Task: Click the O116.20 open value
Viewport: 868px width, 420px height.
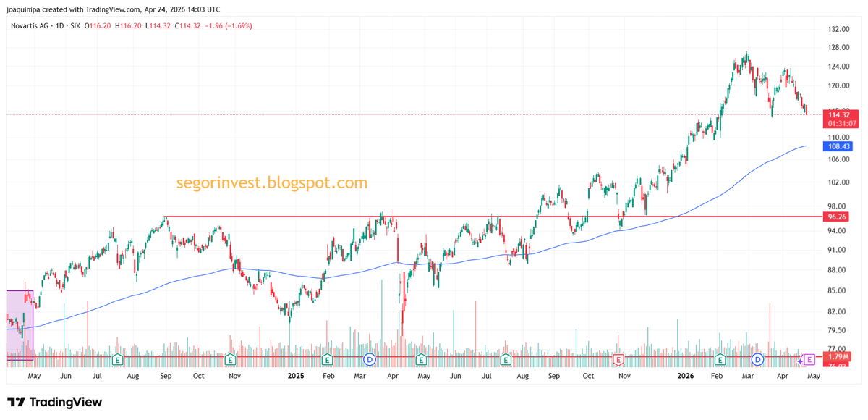Action: pyautogui.click(x=98, y=25)
